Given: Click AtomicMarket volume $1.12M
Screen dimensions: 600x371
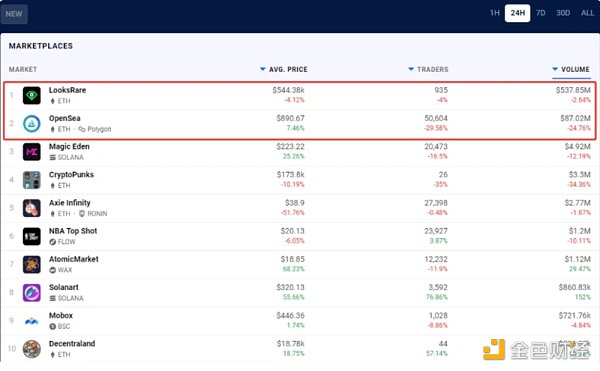Looking at the screenshot, I should tap(578, 259).
